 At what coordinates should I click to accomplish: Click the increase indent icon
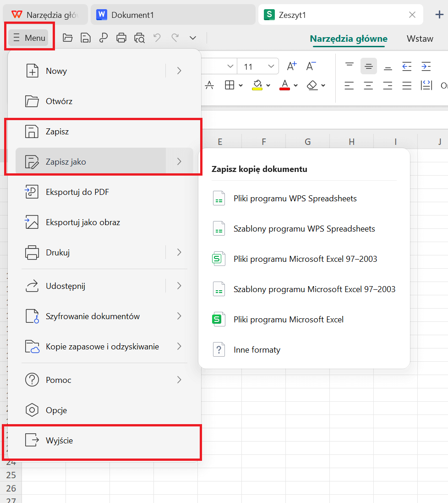(426, 66)
